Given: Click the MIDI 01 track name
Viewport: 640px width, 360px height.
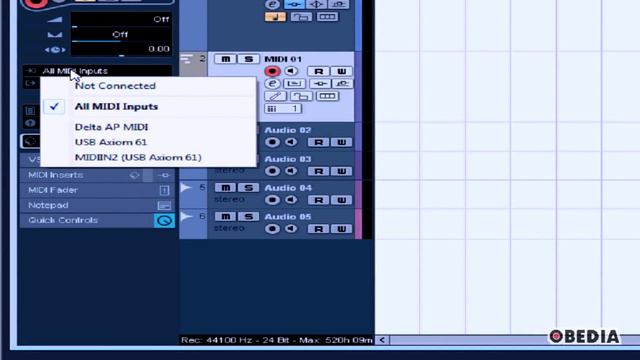Looking at the screenshot, I should (x=283, y=59).
